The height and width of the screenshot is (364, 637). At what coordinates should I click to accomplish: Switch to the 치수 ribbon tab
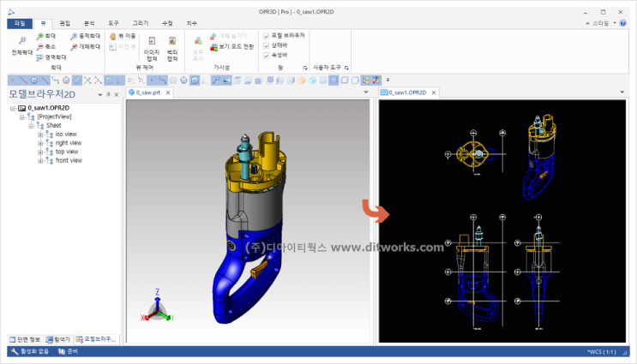pyautogui.click(x=191, y=23)
